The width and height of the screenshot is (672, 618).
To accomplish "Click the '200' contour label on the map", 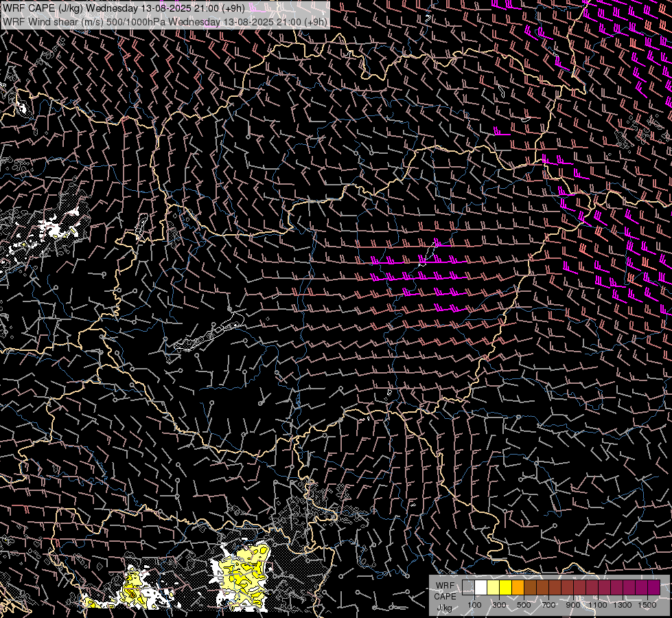I will [x=220, y=577].
